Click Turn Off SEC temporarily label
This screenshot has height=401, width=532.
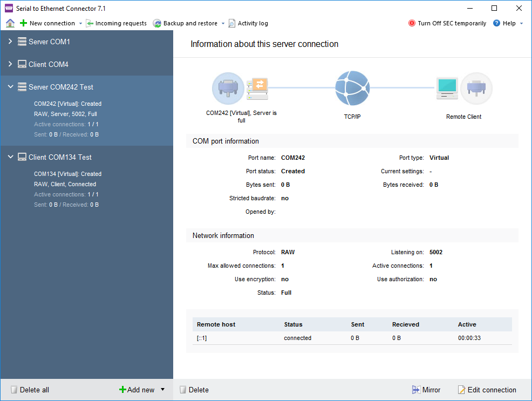click(452, 23)
